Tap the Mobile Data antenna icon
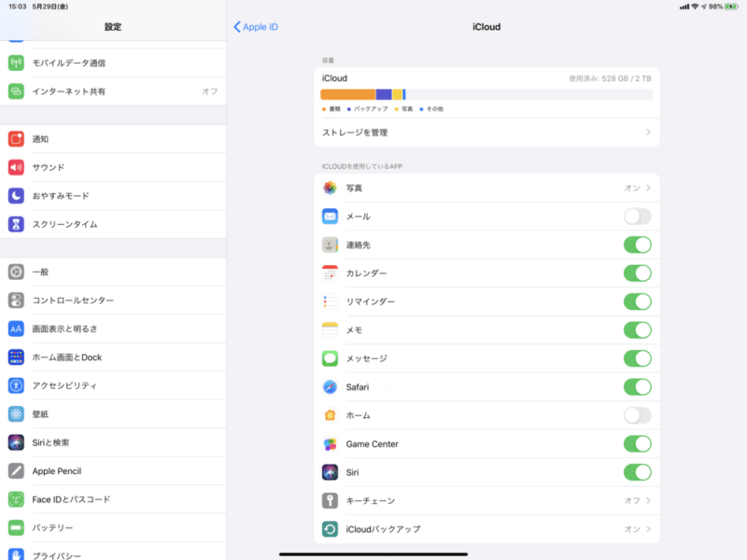 pos(16,63)
